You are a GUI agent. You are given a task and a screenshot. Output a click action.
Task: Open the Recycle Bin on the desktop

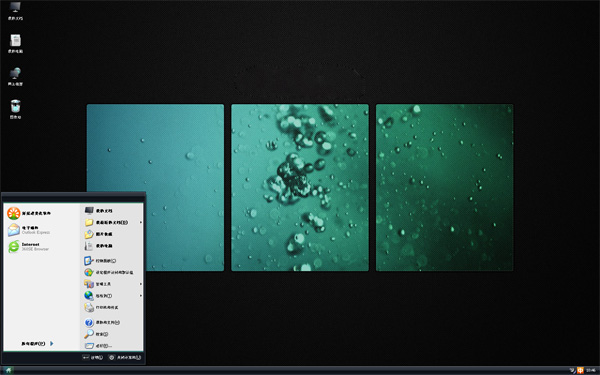15,109
